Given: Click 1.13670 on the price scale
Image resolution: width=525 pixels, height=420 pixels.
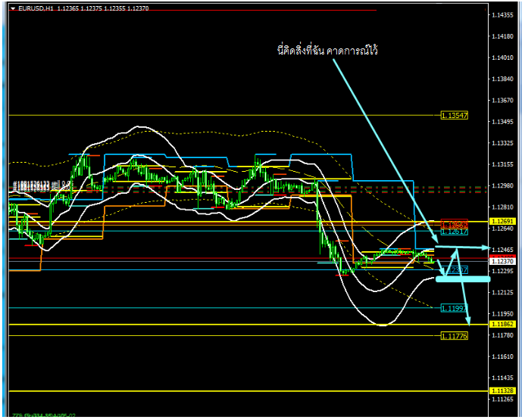Looking at the screenshot, I should 502,101.
